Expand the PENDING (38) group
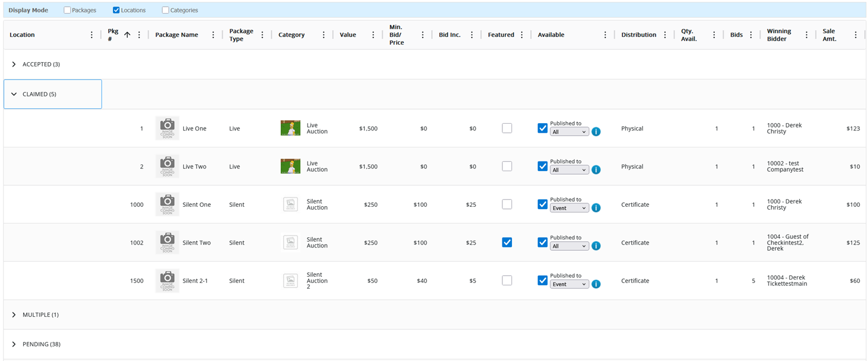868x361 pixels. point(14,344)
